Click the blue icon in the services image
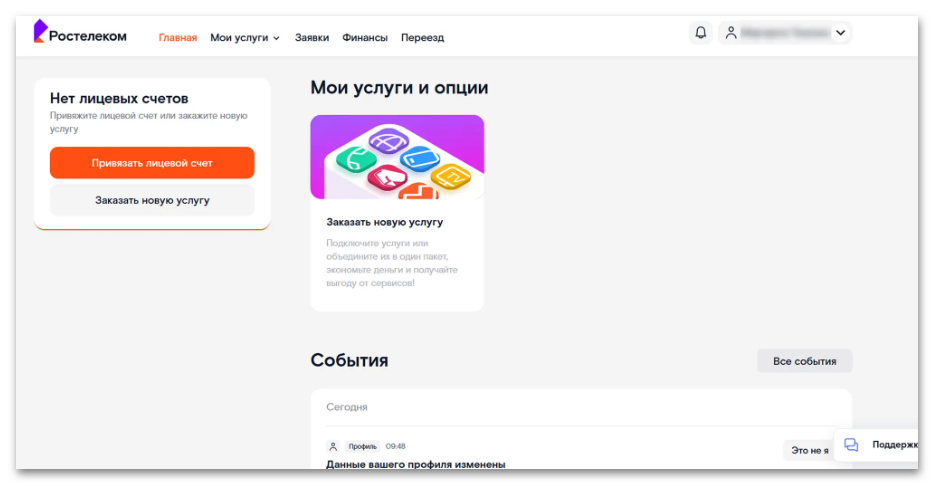The height and width of the screenshot is (485, 934). point(420,158)
